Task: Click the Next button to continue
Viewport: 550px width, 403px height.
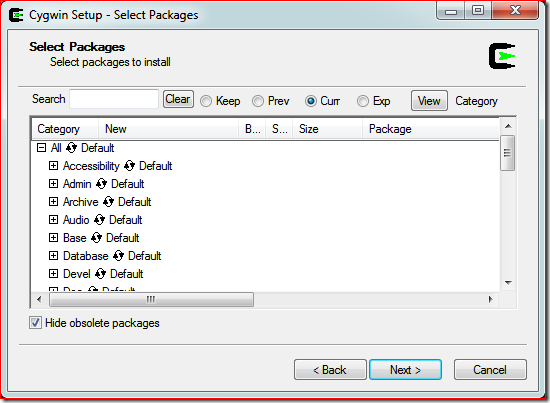Action: click(405, 370)
